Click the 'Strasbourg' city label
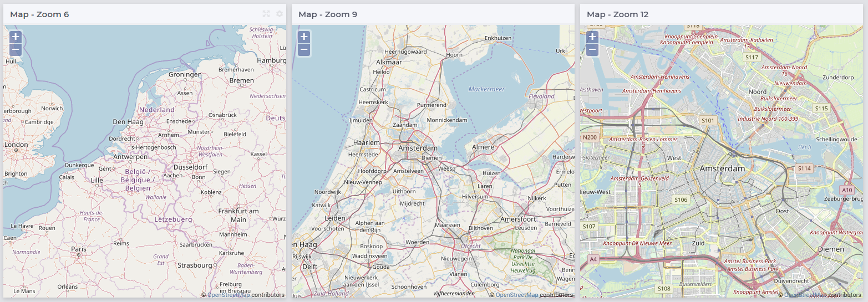The height and width of the screenshot is (302, 868). 195,265
